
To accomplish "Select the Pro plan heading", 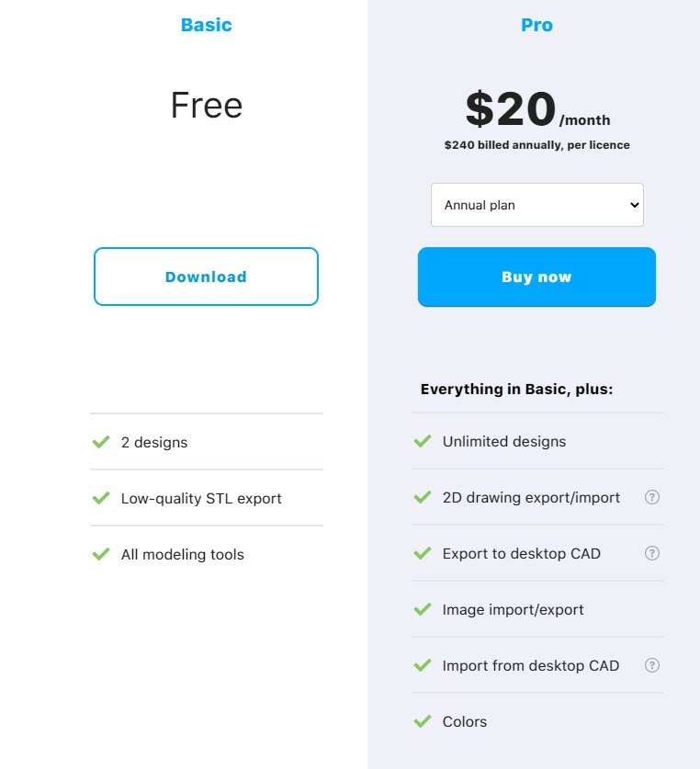I will click(x=536, y=25).
